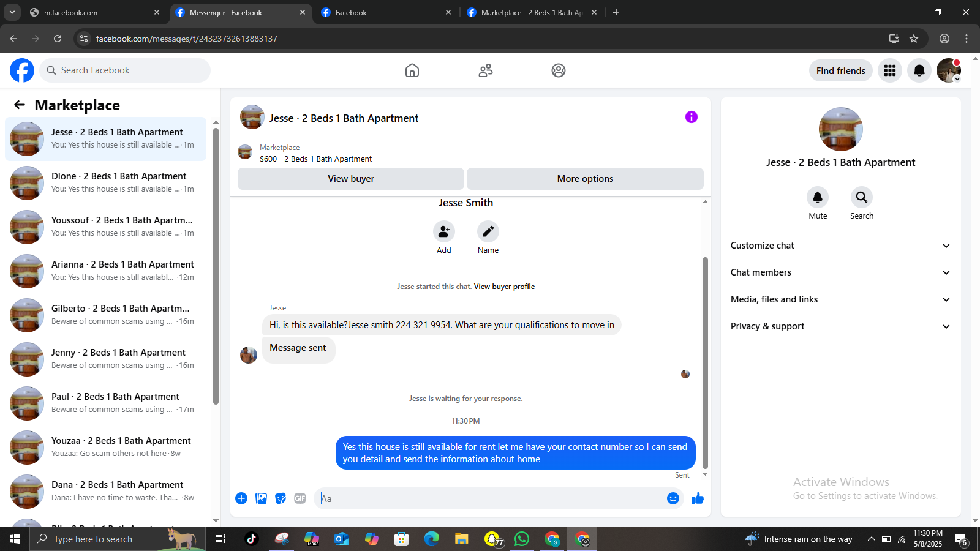Open more actions plus icon in composer
Screen dimensions: 980x551
click(241, 498)
